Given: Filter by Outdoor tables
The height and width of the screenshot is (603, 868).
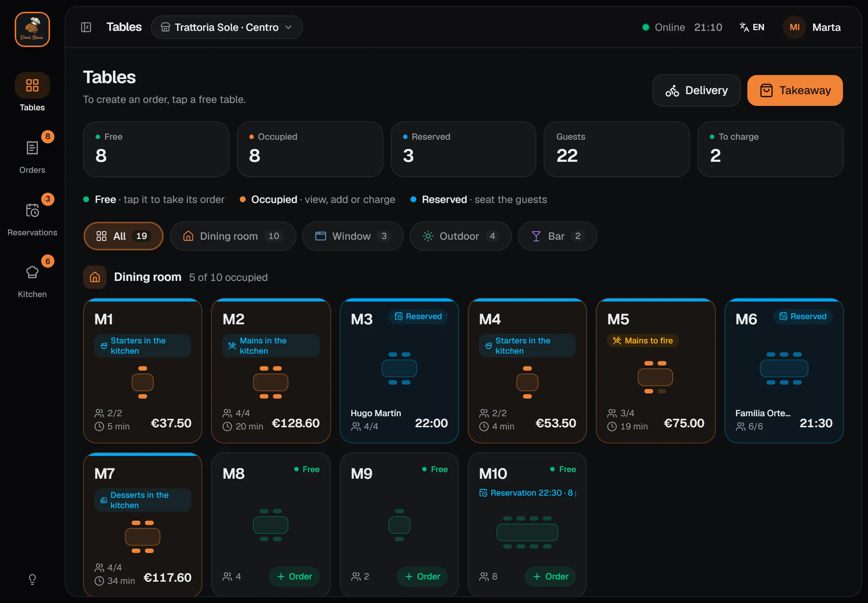Looking at the screenshot, I should 460,236.
